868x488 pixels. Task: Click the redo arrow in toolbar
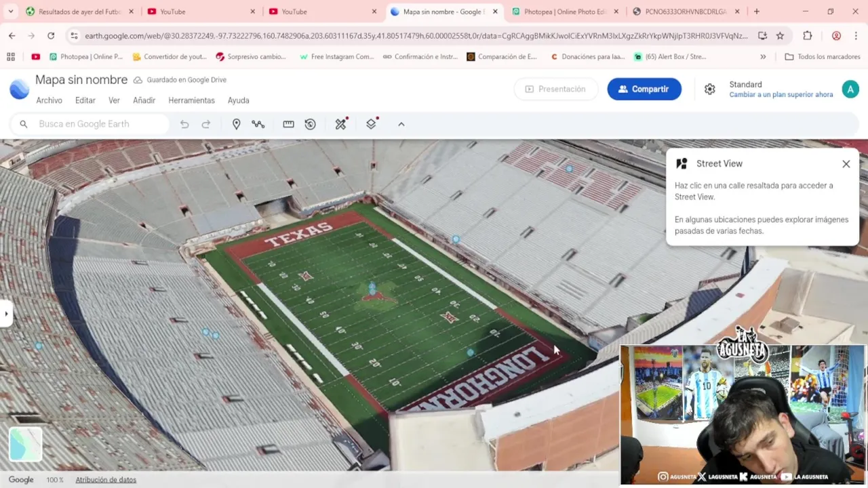pos(206,124)
